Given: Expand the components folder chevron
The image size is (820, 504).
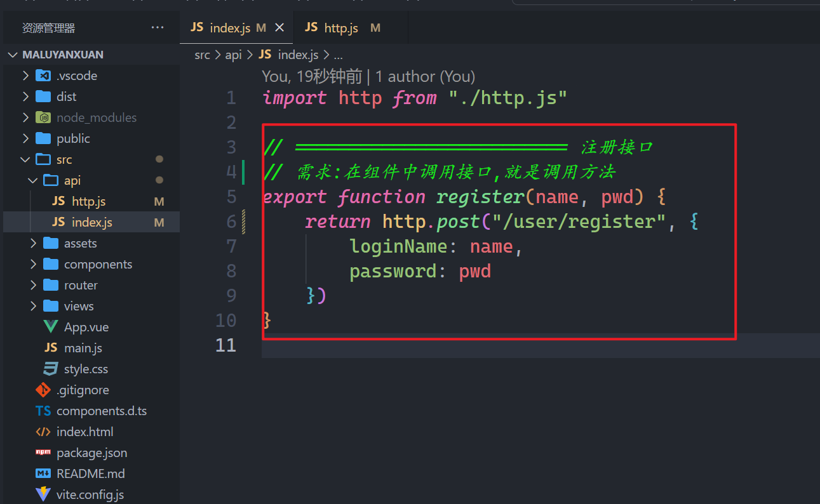Looking at the screenshot, I should coord(33,264).
